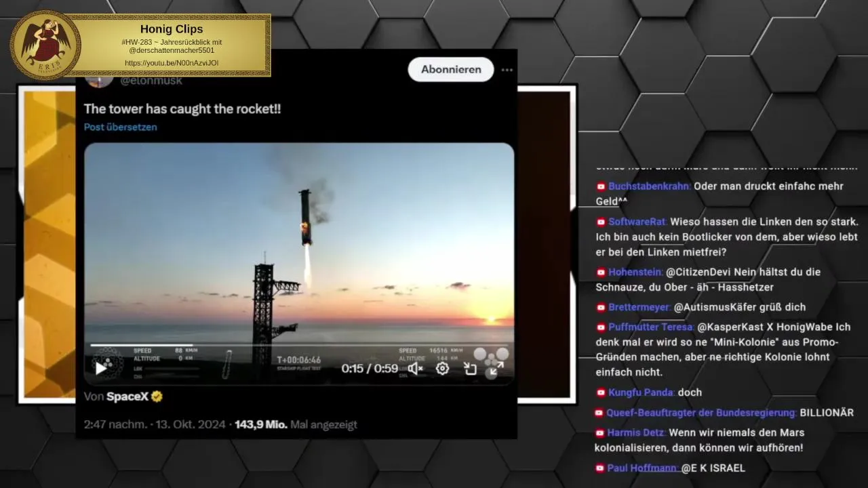The image size is (868, 488).
Task: Click the chat message BILLIONÄR
Action: [827, 413]
